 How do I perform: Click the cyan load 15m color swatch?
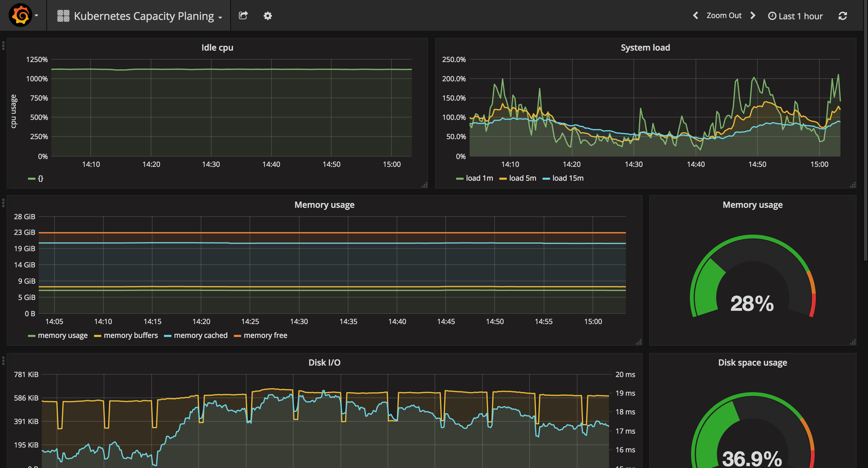[546, 179]
